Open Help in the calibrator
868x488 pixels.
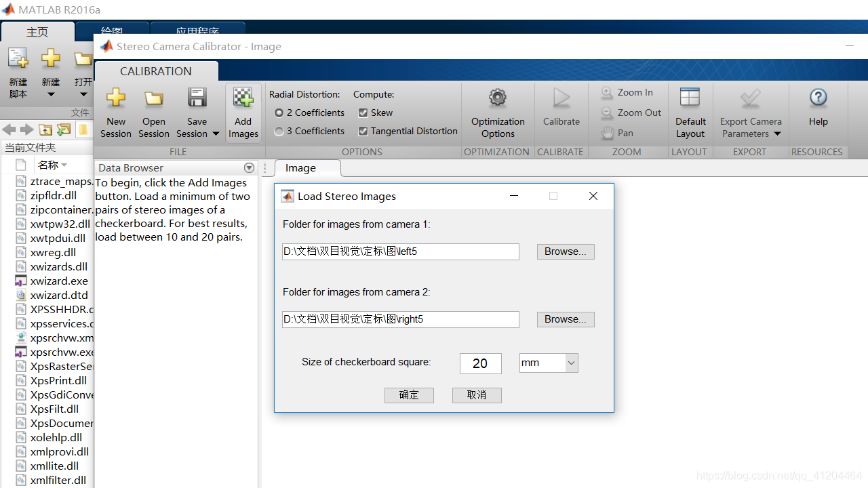(x=818, y=106)
